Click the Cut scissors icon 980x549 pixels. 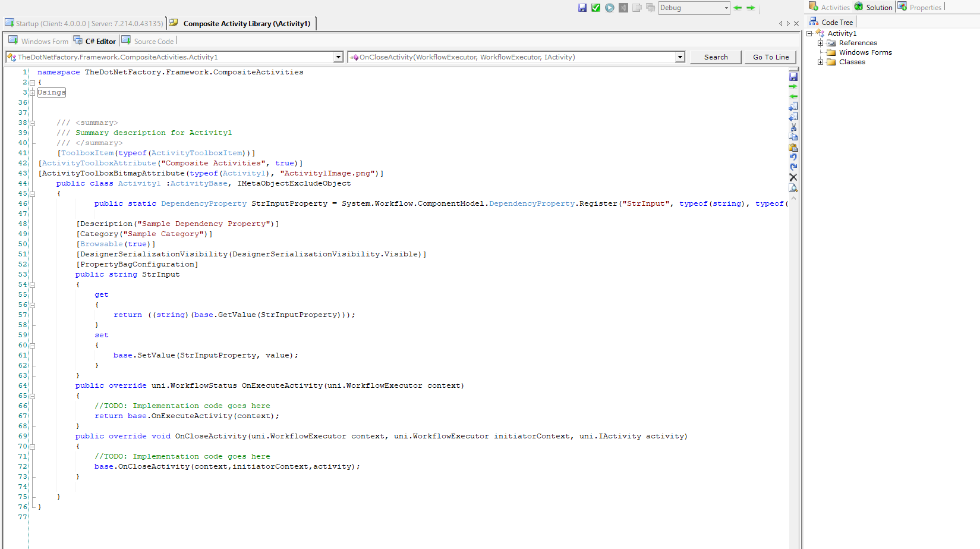click(793, 127)
